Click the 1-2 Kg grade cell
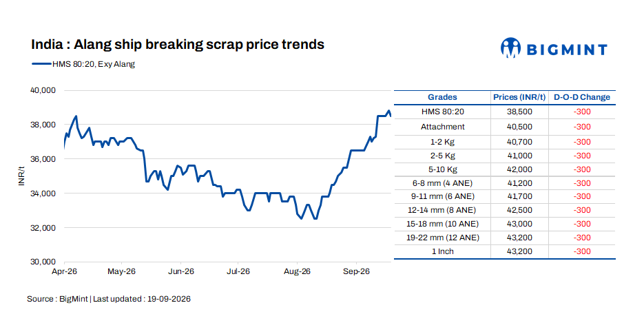644x314 pixels. 442,142
